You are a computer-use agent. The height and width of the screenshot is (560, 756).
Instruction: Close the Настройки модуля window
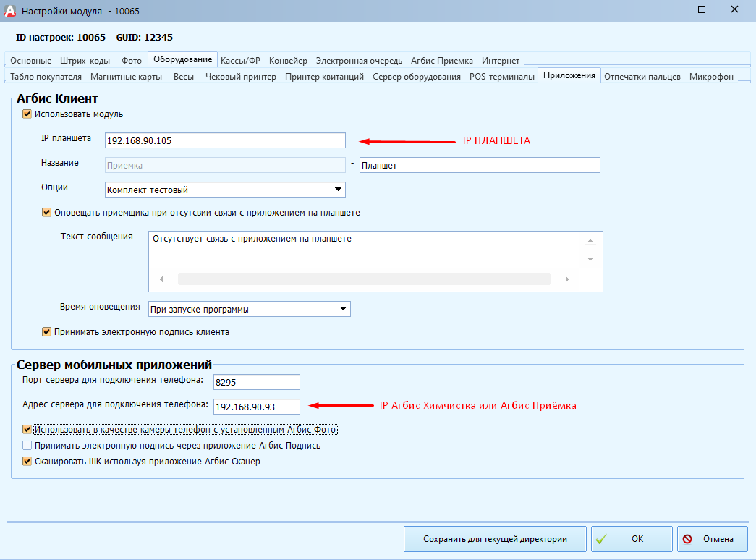coord(734,9)
